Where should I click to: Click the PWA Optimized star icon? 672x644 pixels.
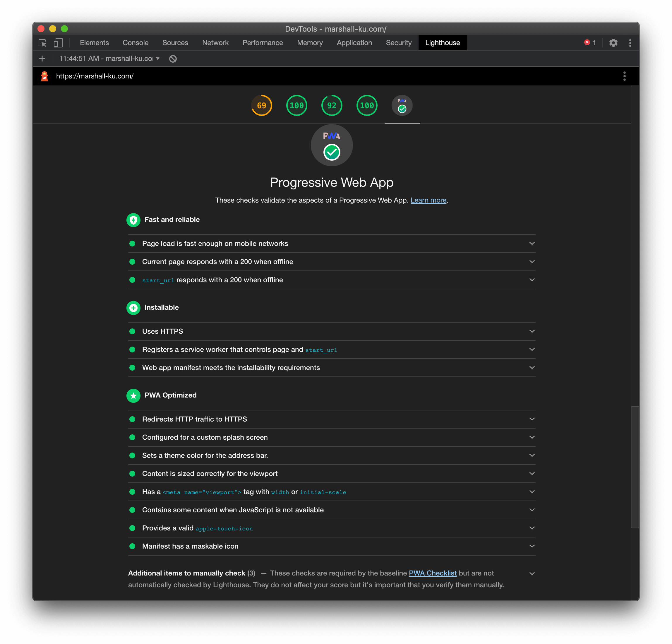[x=133, y=395]
